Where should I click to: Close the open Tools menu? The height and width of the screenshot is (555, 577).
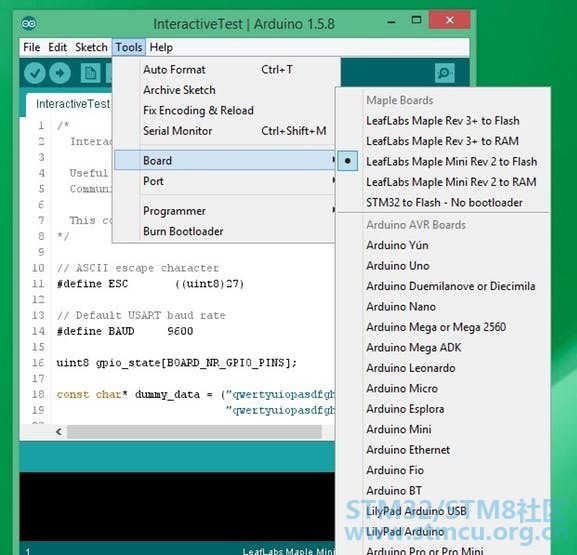click(x=129, y=47)
